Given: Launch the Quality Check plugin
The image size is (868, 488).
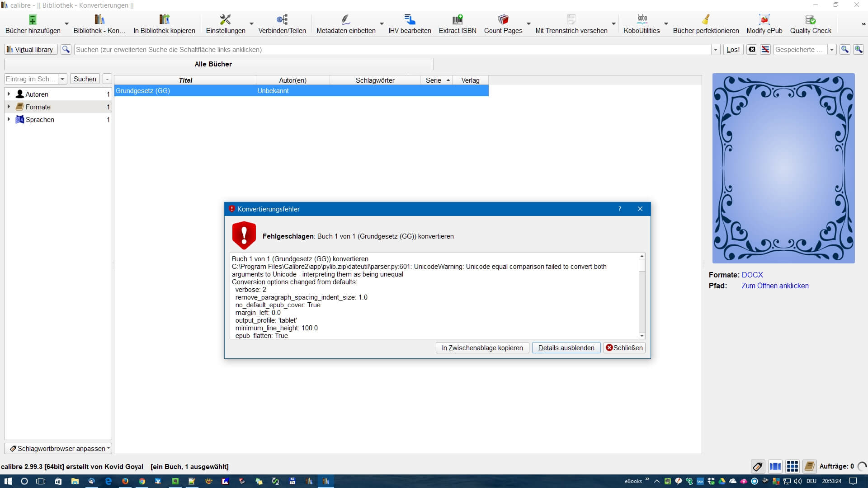Looking at the screenshot, I should pos(810,20).
